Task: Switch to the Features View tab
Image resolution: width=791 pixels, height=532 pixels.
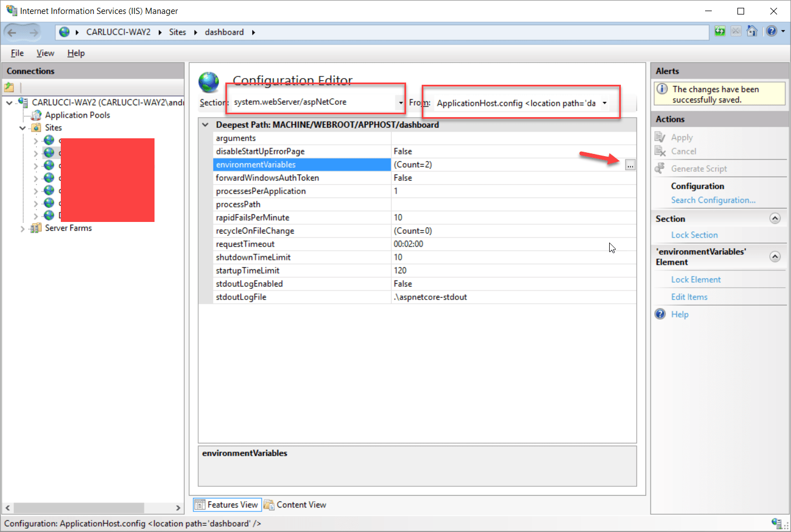Action: (227, 505)
